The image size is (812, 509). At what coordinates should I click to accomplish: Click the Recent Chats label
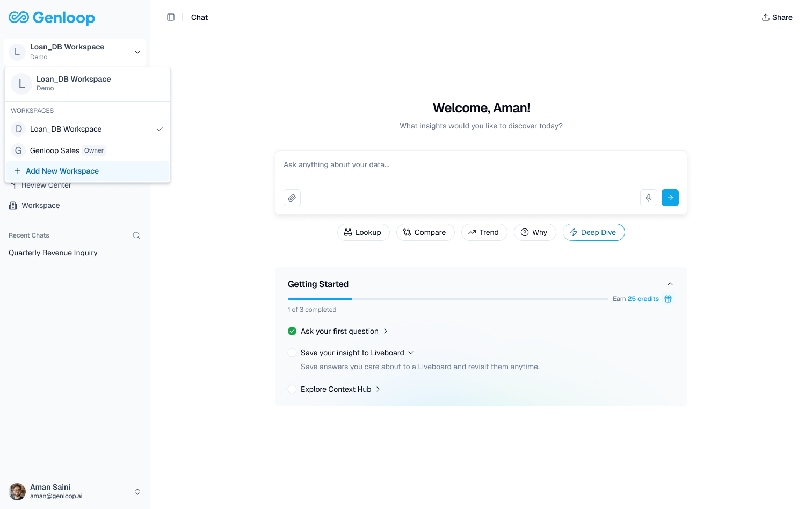[x=29, y=235]
